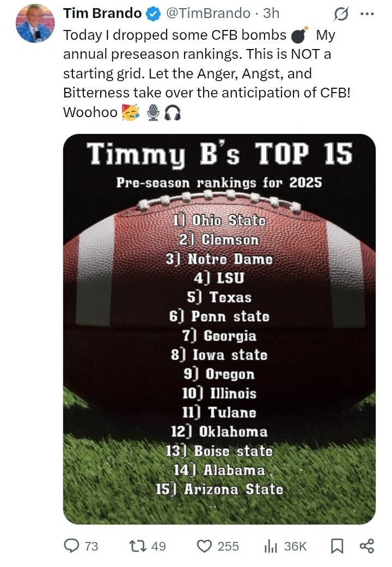Open the Timmy B's TOP 15 image
This screenshot has height=567, width=392.
(x=219, y=329)
